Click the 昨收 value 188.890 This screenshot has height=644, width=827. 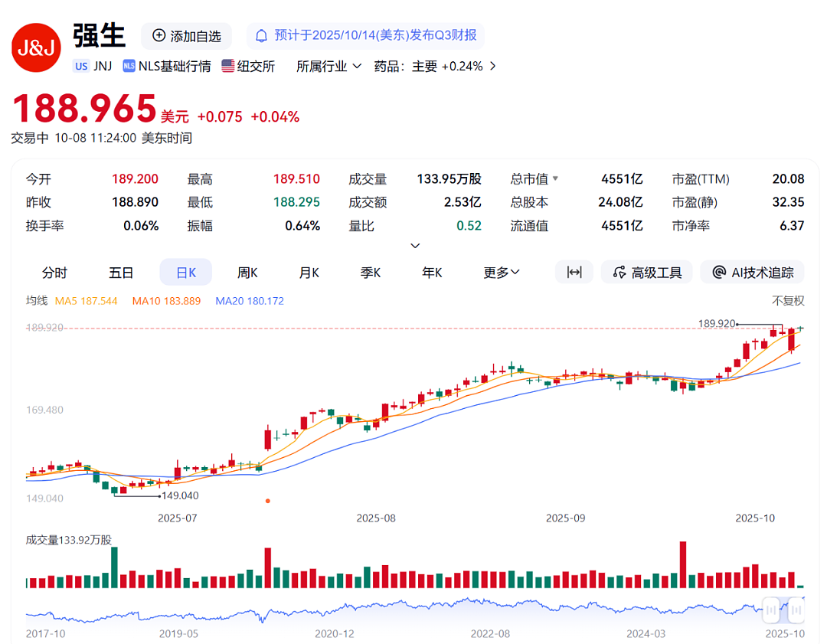click(135, 202)
